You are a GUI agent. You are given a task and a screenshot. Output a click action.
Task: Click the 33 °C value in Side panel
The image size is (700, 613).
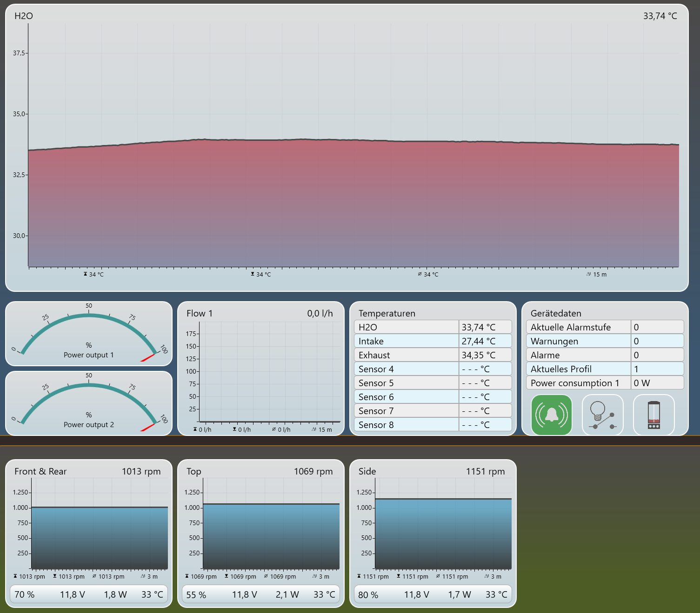pos(496,594)
